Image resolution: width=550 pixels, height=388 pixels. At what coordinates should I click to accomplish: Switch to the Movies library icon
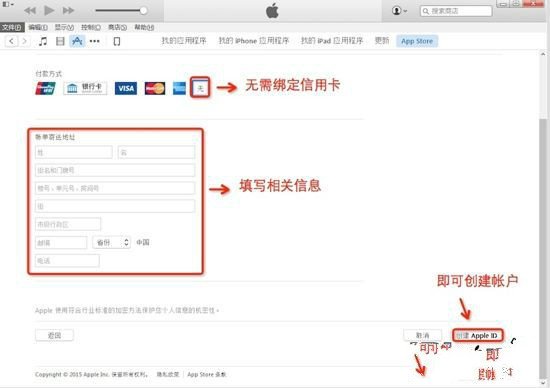(60, 41)
